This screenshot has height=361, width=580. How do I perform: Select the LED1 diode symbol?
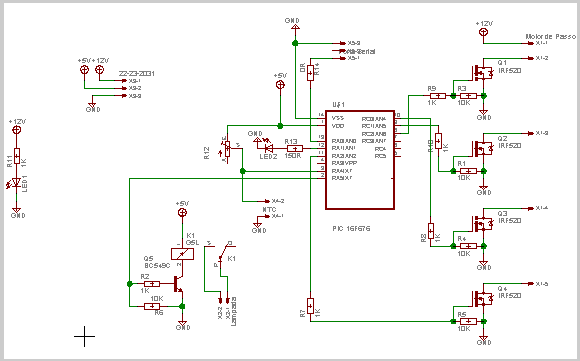pos(16,182)
